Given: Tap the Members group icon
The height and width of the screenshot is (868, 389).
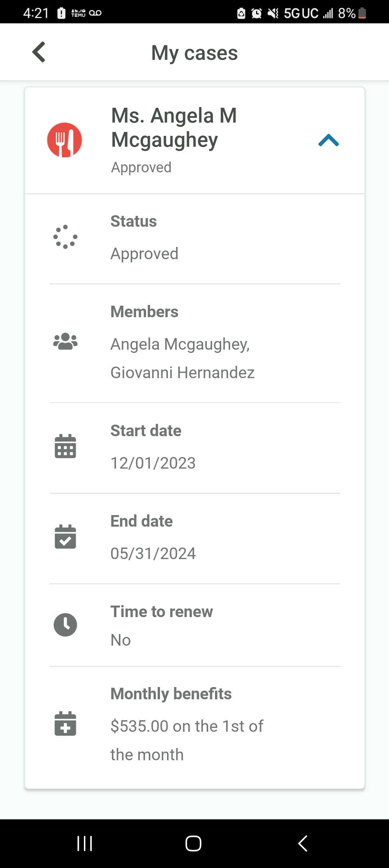Looking at the screenshot, I should coord(65,341).
